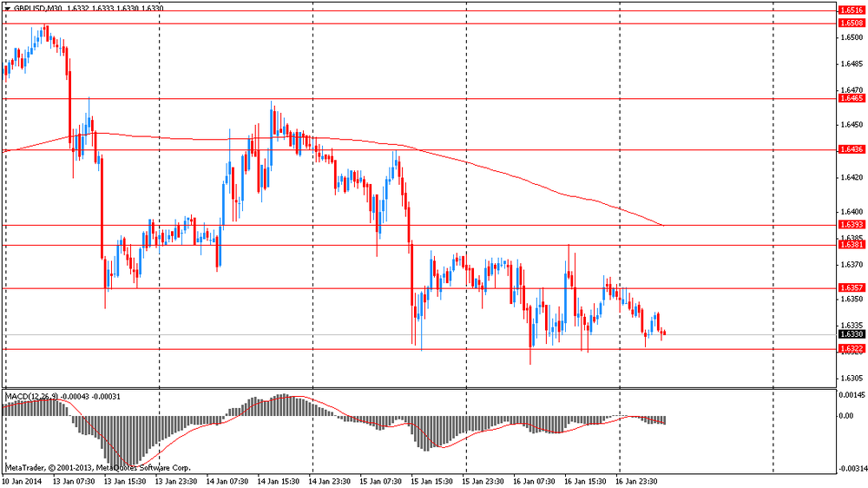Click the 13 Jan 07:30 time label

(x=74, y=481)
